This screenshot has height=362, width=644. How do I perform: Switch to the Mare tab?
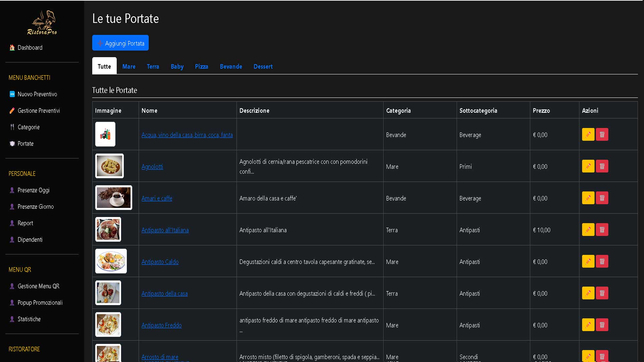click(x=129, y=66)
